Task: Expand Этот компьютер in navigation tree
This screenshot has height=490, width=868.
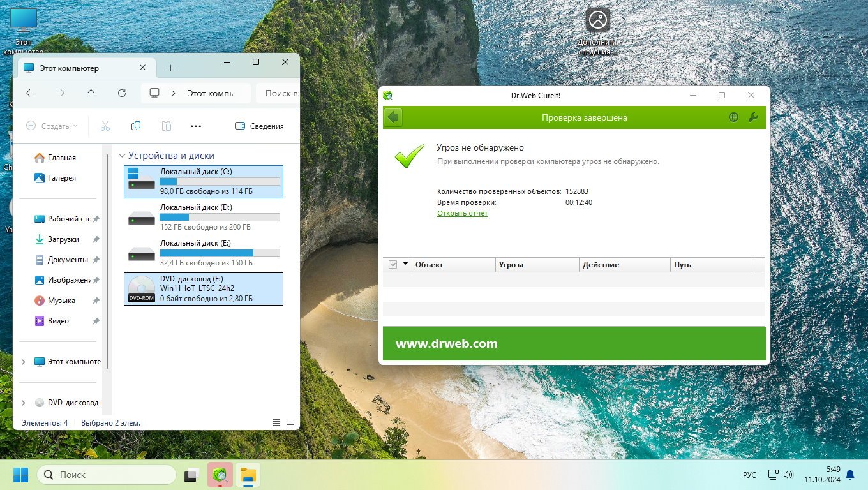Action: click(24, 362)
